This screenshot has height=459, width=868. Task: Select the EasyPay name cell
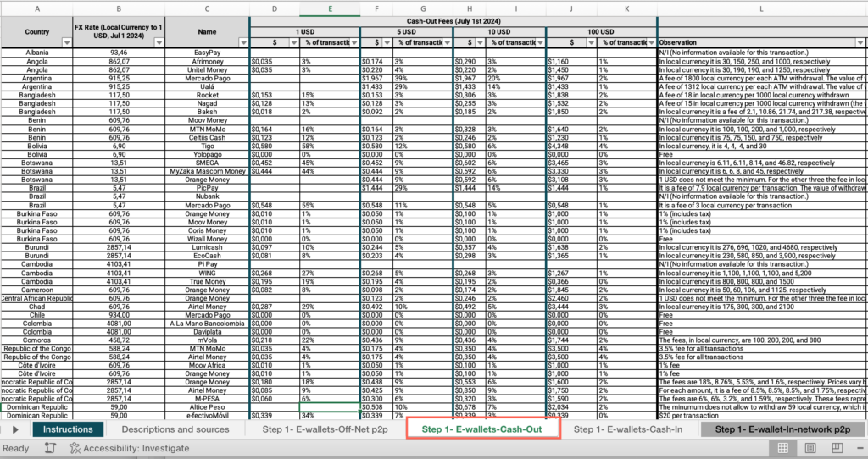pos(207,53)
